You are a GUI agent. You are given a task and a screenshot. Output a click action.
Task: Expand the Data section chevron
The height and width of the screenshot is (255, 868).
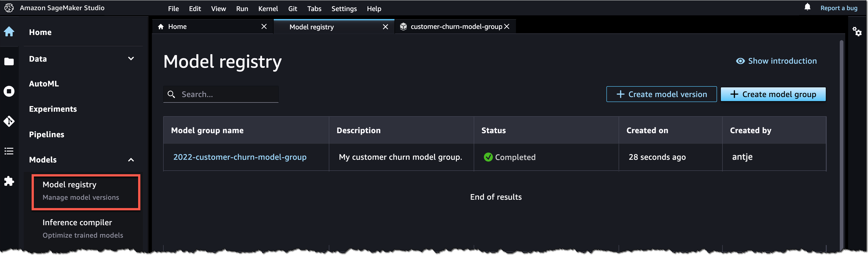(131, 59)
